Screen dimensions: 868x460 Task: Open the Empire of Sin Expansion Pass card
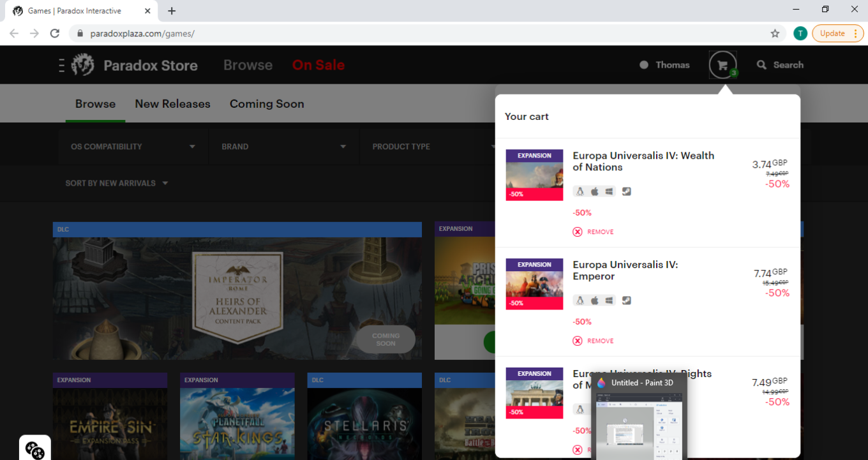(x=110, y=416)
